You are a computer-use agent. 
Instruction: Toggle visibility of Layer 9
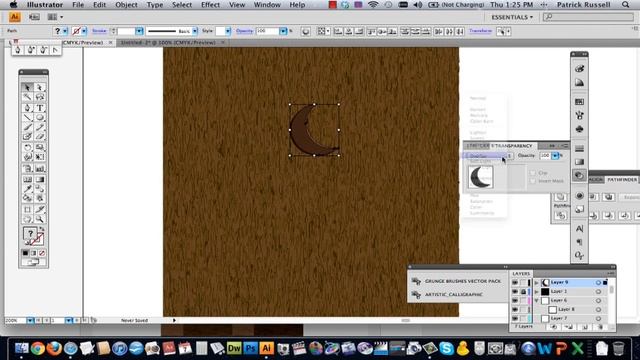[x=515, y=282]
